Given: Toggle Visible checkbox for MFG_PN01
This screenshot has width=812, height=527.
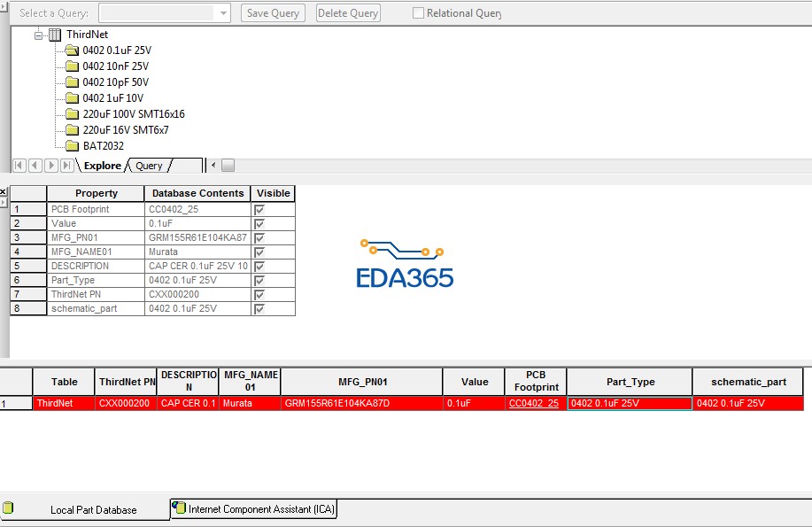Looking at the screenshot, I should (x=259, y=238).
